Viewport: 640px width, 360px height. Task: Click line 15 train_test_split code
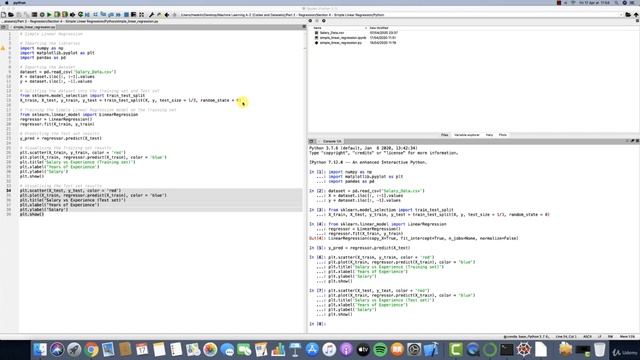point(131,100)
